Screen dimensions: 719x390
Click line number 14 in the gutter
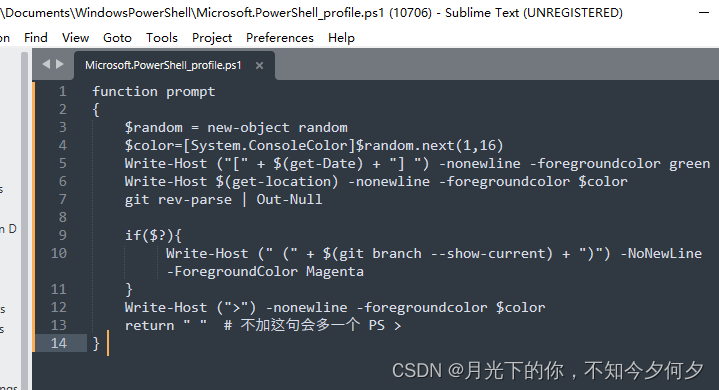(59, 343)
